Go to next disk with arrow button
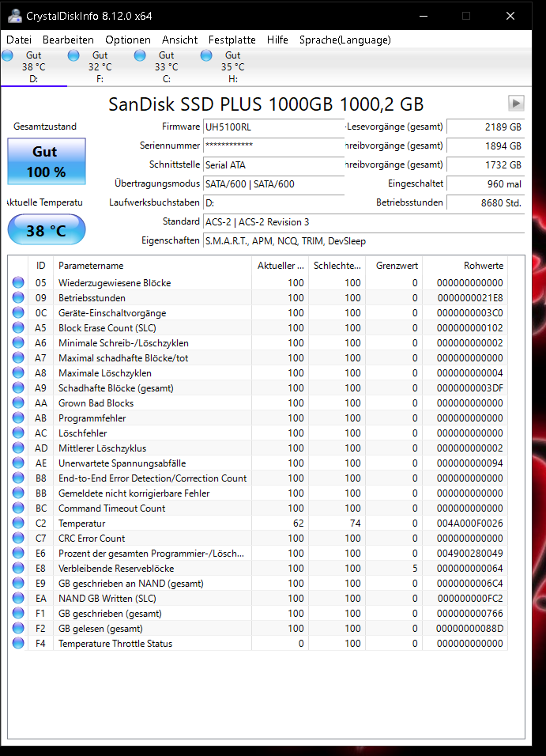Image resolution: width=546 pixels, height=756 pixels. pyautogui.click(x=516, y=103)
